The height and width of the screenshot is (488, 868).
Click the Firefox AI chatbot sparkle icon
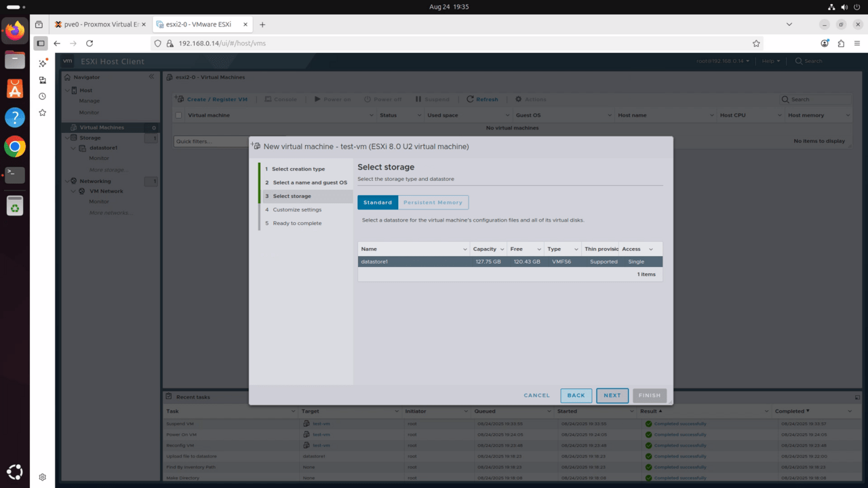(x=42, y=63)
